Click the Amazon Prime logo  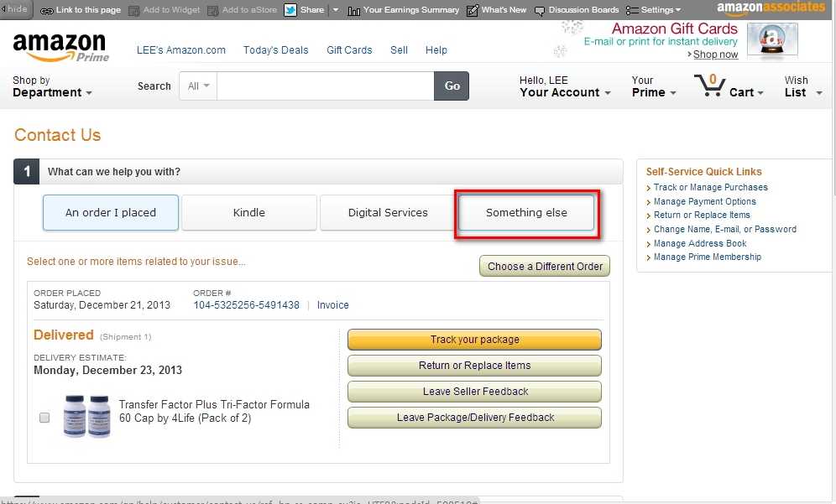[x=60, y=48]
